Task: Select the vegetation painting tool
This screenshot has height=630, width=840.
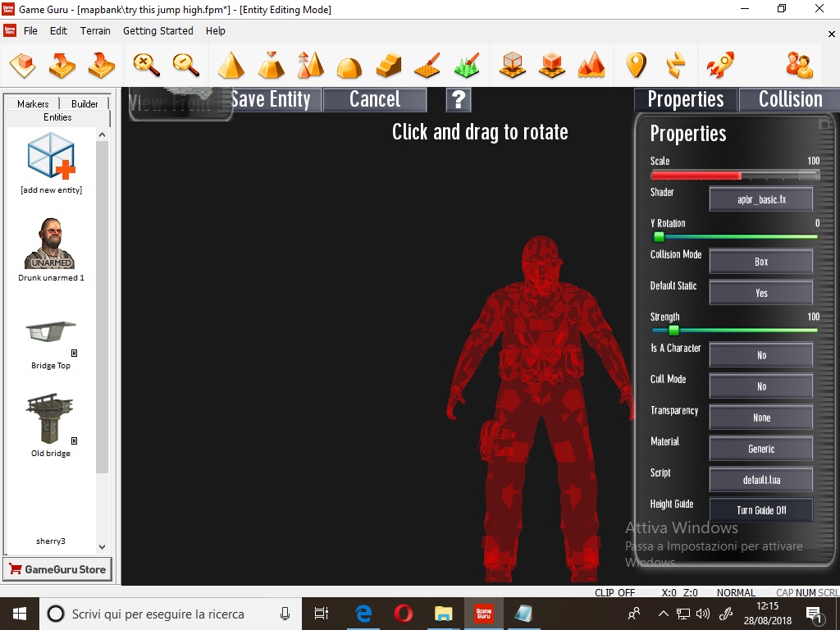Action: pos(467,64)
